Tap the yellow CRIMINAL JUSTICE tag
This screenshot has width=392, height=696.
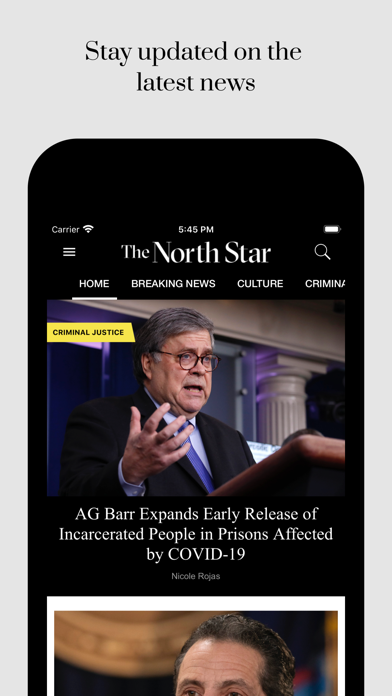91,332
